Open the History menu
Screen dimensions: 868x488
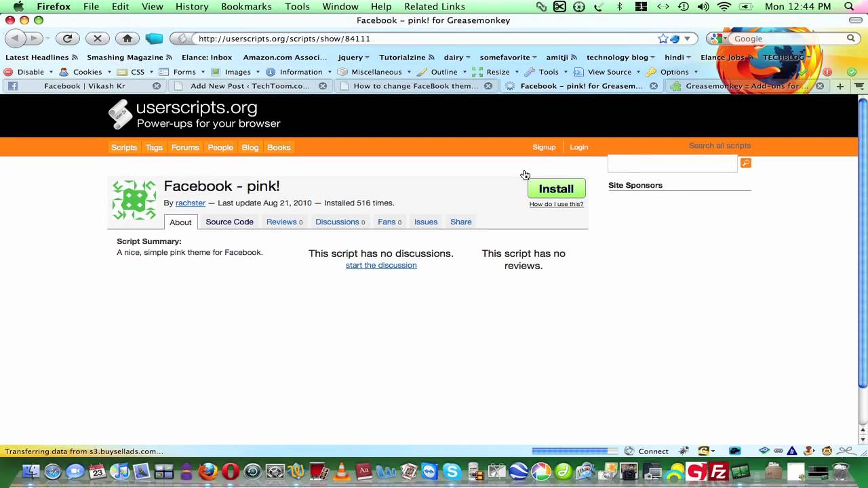coord(192,7)
